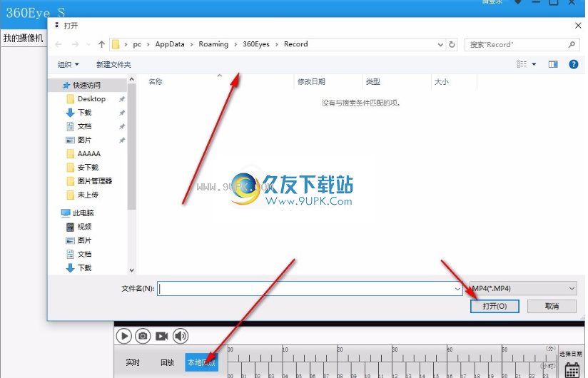The width and height of the screenshot is (588, 378).
Task: Expand the file name history dropdown
Action: pos(457,289)
